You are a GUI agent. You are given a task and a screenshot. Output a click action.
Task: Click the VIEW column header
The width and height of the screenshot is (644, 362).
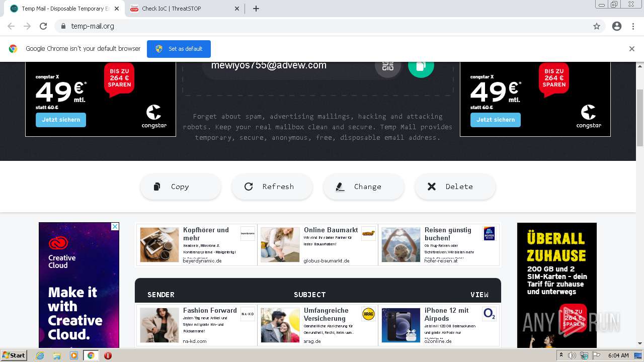479,295
